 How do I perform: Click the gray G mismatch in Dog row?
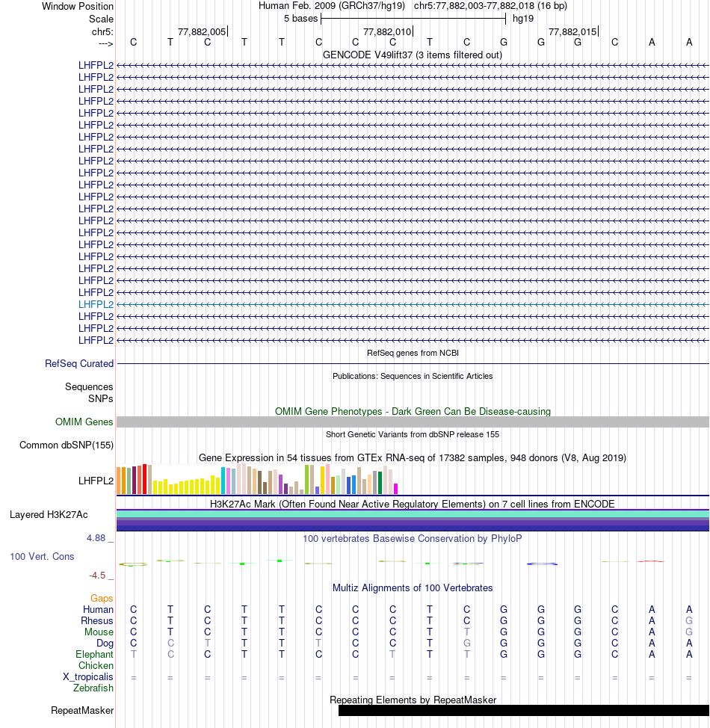tap(466, 643)
